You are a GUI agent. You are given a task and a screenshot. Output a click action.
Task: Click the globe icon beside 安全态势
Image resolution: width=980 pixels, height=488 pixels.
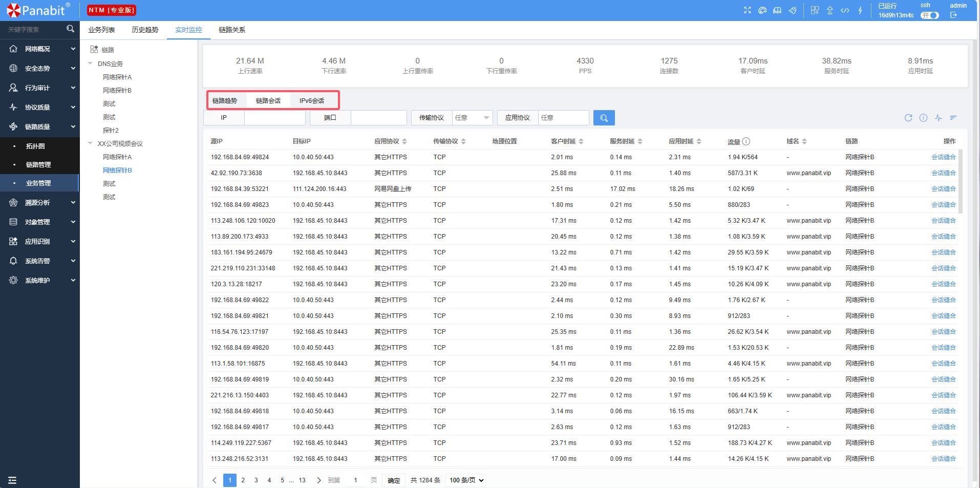click(13, 68)
